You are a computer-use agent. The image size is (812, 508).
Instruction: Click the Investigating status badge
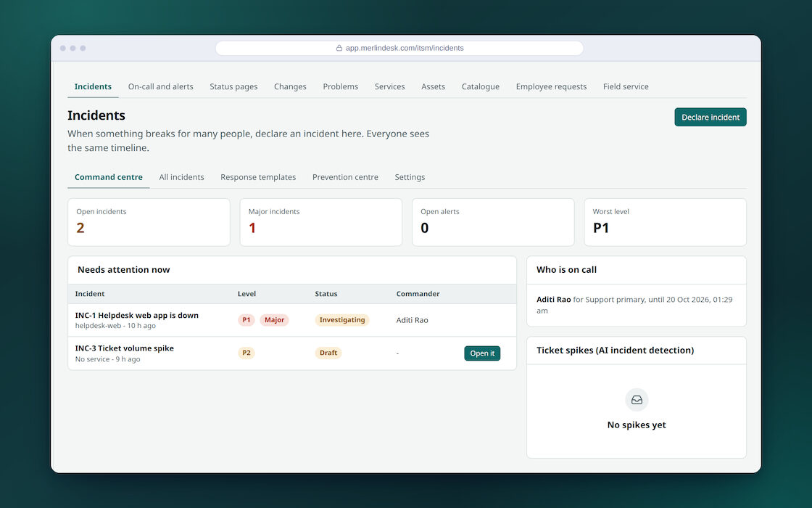pyautogui.click(x=341, y=320)
